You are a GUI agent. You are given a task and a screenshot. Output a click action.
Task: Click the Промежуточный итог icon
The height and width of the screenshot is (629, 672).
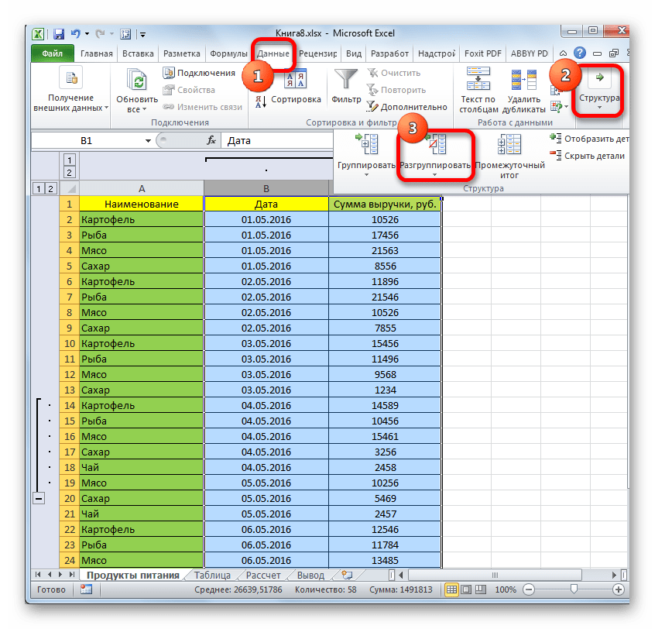click(x=509, y=147)
